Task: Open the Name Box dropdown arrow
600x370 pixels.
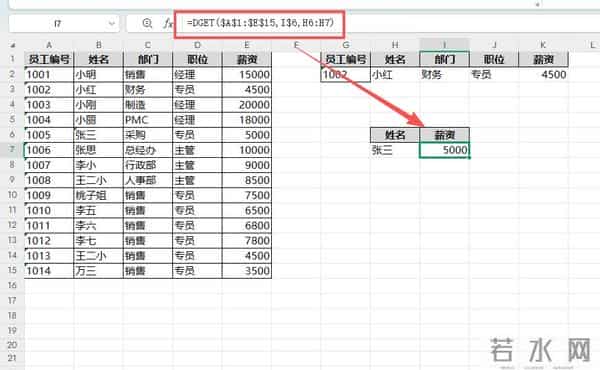Action: (x=111, y=24)
